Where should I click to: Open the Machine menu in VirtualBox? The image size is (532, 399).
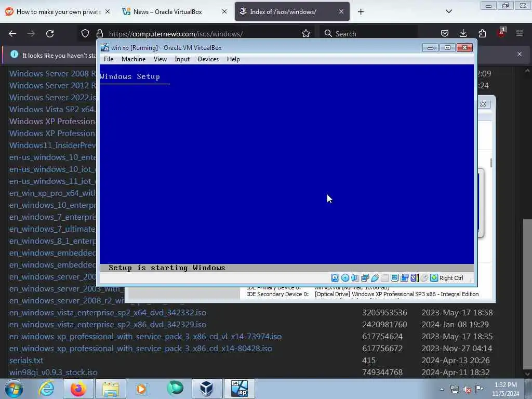134,59
